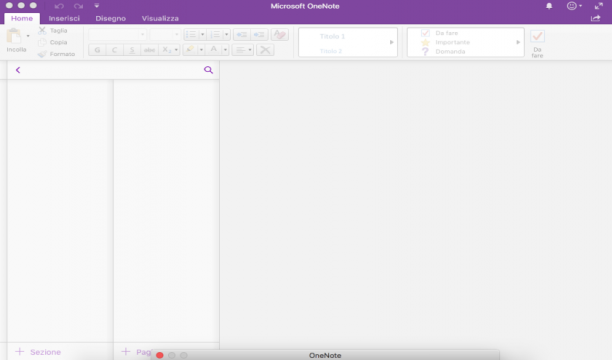Switch to the Inserisci tab
Viewport: 612px width, 360px height.
[x=64, y=18]
